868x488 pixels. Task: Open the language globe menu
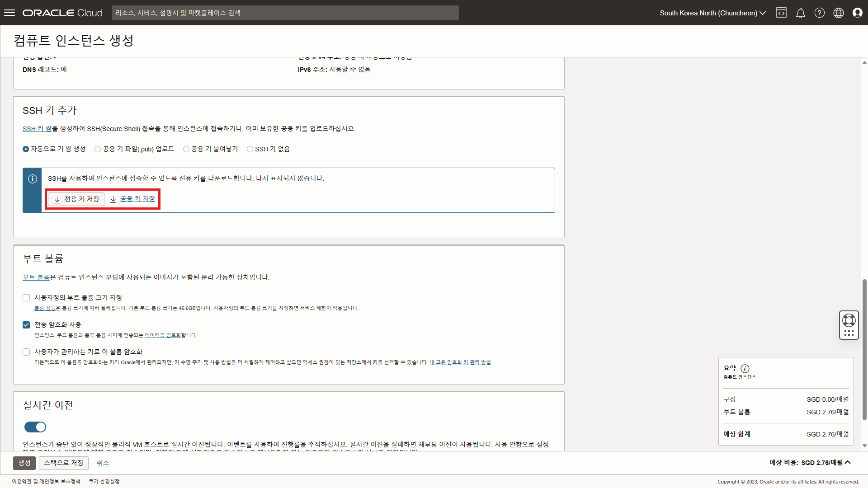(x=838, y=13)
